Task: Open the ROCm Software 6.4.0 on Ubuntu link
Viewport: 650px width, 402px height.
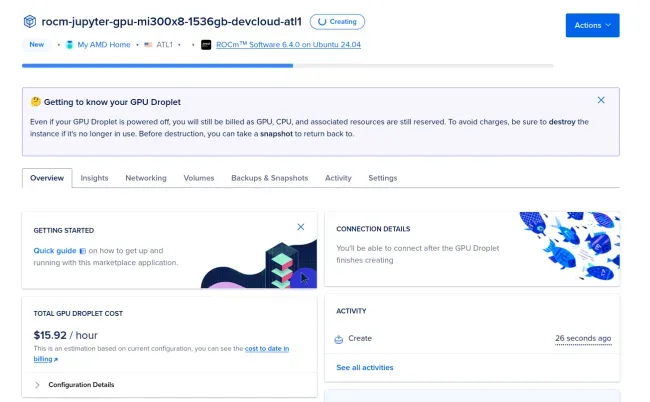Action: point(288,45)
